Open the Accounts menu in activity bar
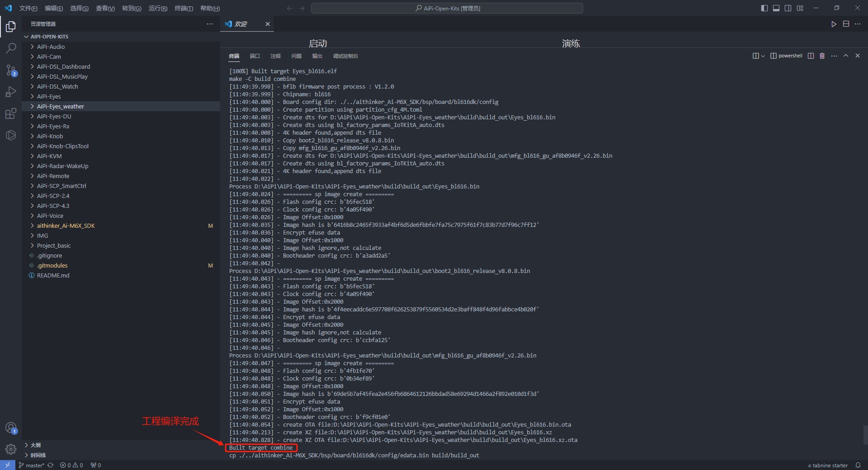 pos(11,428)
